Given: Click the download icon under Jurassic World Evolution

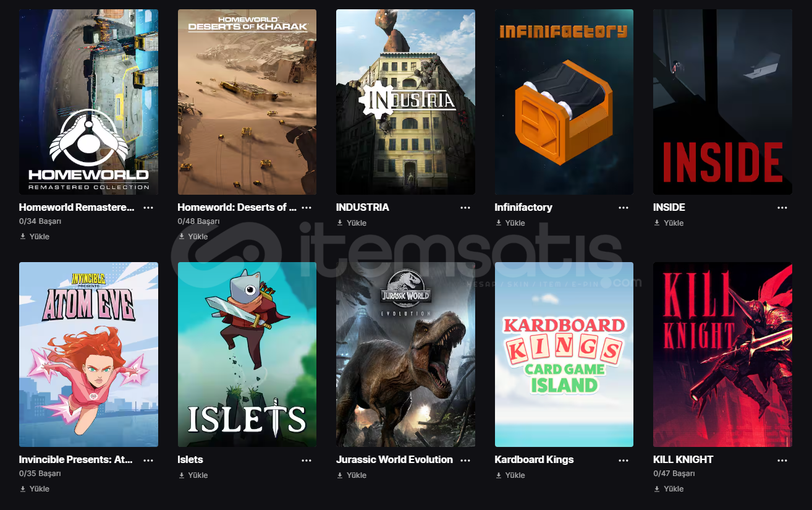Looking at the screenshot, I should [340, 475].
